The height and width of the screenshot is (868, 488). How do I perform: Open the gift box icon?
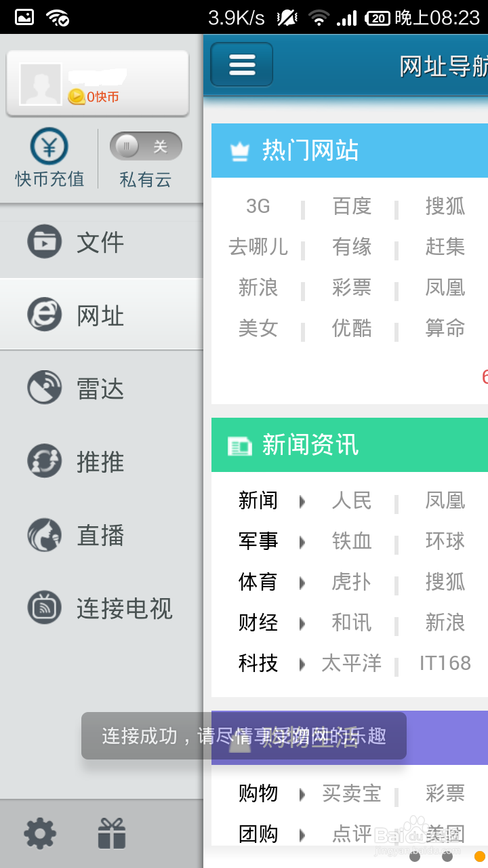112,833
